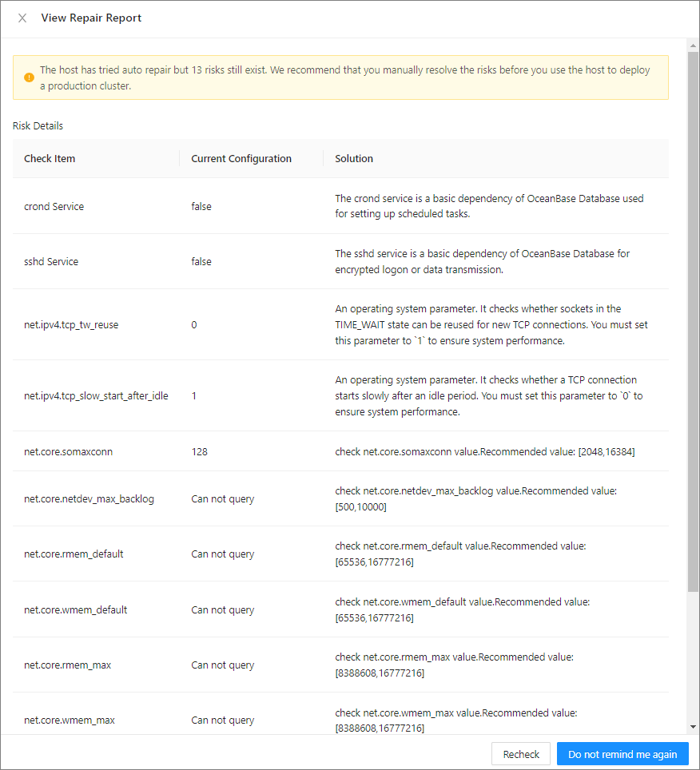Viewport: 700px width, 770px height.
Task: Click the vertical scrollbar thumb
Action: coord(693,320)
